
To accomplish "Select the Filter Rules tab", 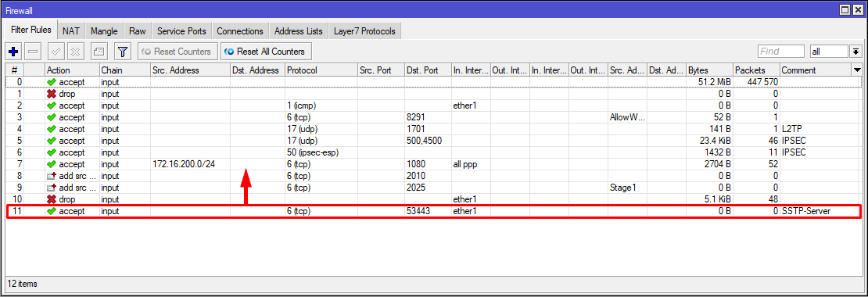I will pyautogui.click(x=31, y=30).
